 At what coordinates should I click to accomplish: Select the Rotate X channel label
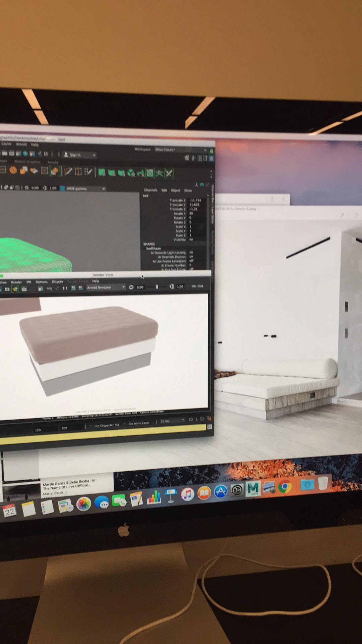click(x=179, y=213)
